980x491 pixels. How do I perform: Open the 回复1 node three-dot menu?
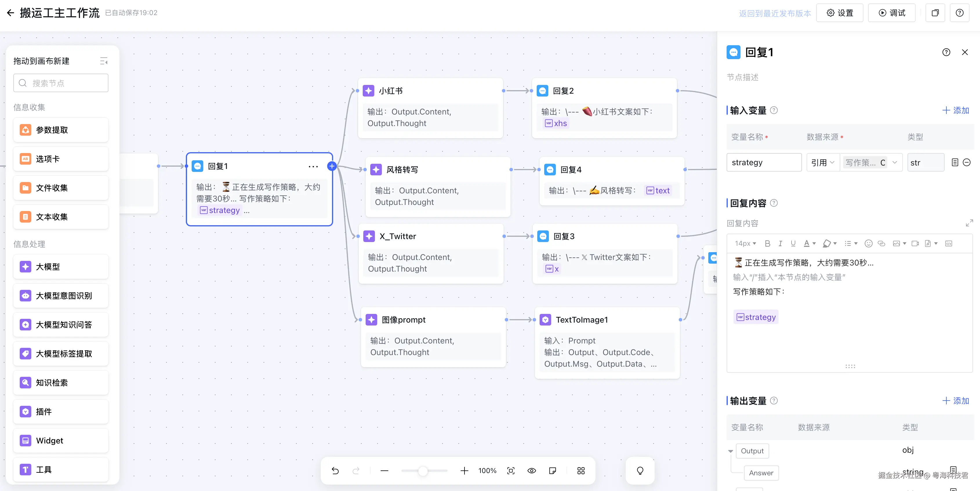[313, 167]
